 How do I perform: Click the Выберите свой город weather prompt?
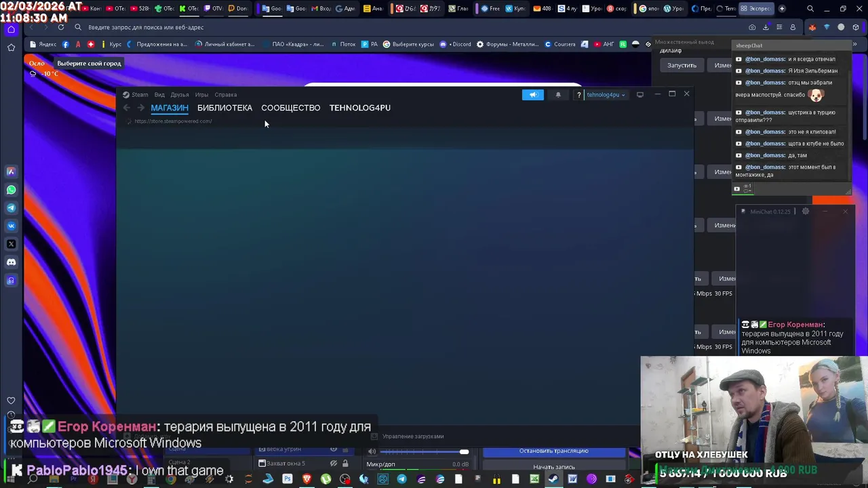pyautogui.click(x=89, y=63)
